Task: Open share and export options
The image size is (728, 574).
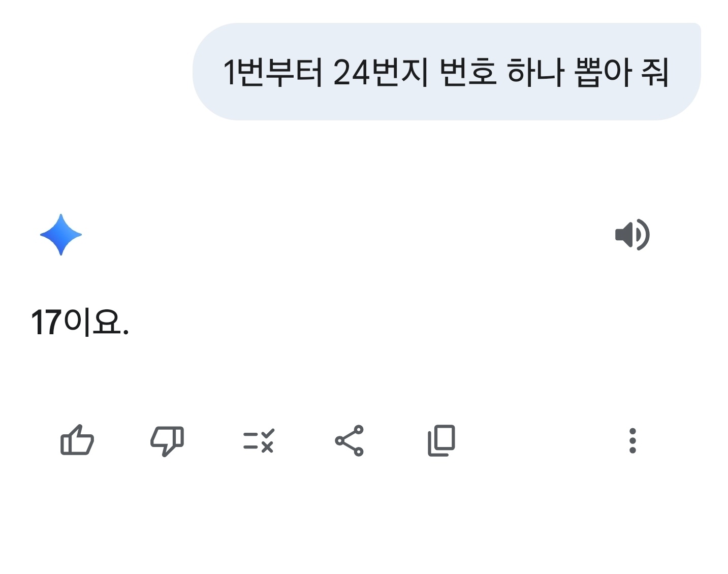Action: [x=350, y=440]
